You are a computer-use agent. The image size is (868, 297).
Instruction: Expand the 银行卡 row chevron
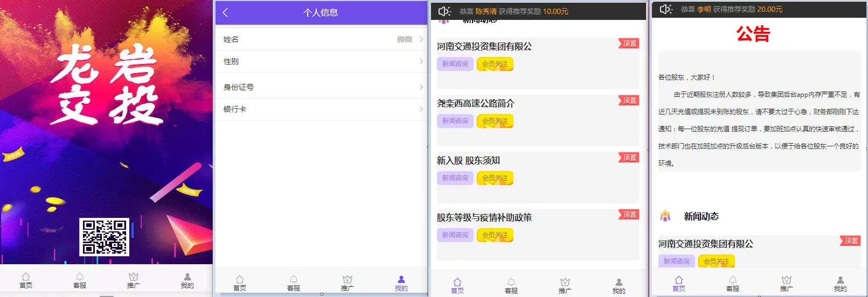pyautogui.click(x=421, y=109)
